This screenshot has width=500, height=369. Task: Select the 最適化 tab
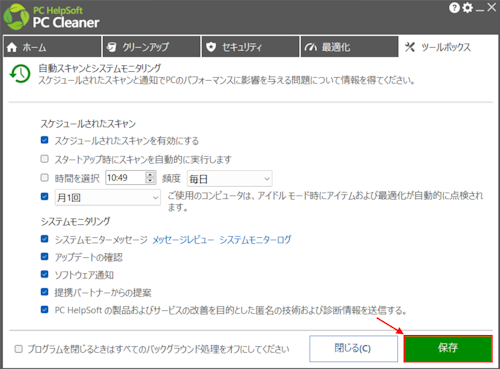(349, 47)
